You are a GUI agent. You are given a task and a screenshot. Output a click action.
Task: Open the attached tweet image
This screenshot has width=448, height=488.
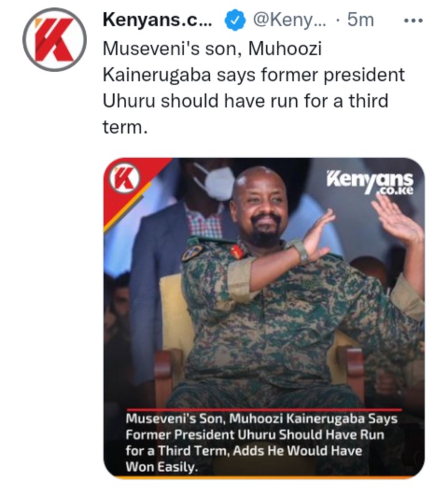(264, 317)
